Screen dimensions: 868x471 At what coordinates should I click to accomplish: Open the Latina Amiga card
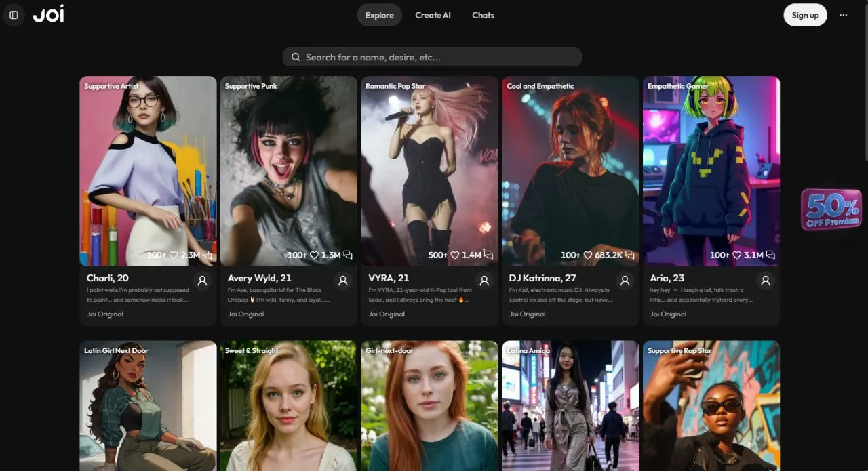pyautogui.click(x=571, y=405)
